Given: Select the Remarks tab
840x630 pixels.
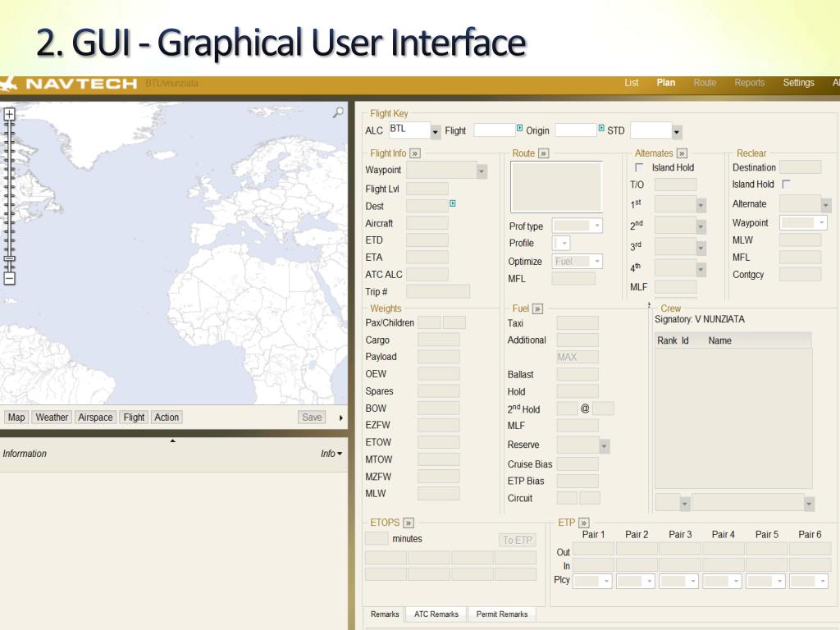Looking at the screenshot, I should point(385,614).
